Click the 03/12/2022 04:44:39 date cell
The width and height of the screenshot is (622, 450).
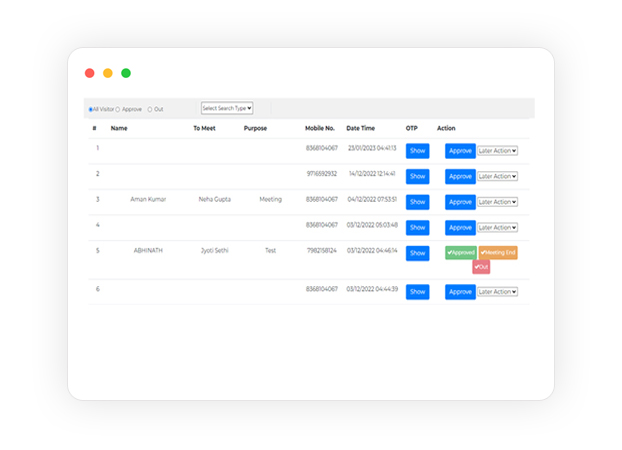(372, 289)
